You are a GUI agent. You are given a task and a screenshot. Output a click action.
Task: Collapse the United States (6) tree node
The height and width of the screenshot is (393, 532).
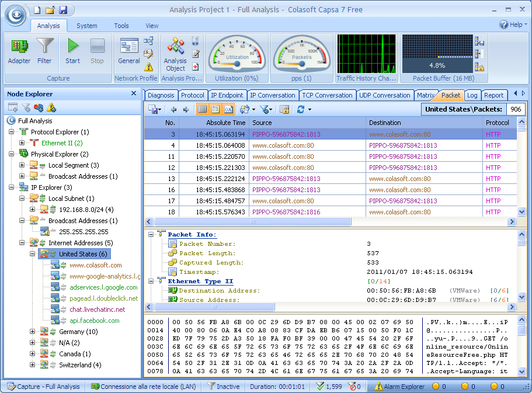(33, 254)
